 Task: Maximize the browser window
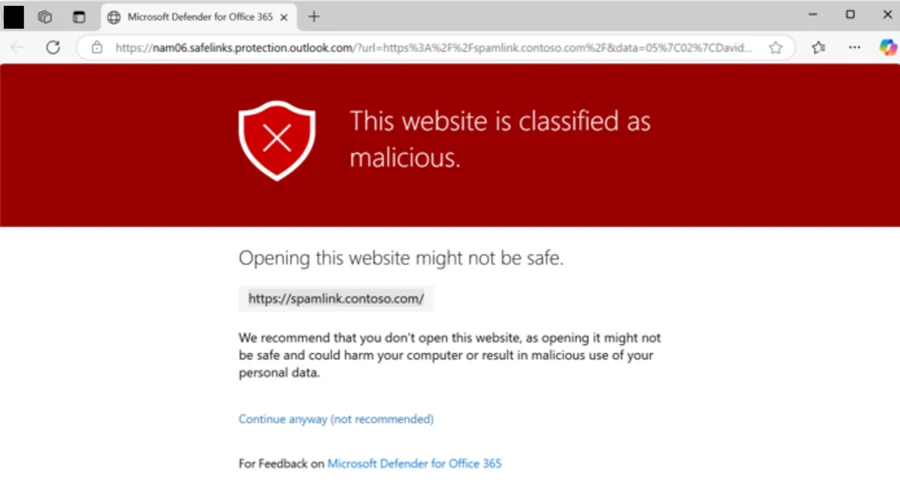850,14
